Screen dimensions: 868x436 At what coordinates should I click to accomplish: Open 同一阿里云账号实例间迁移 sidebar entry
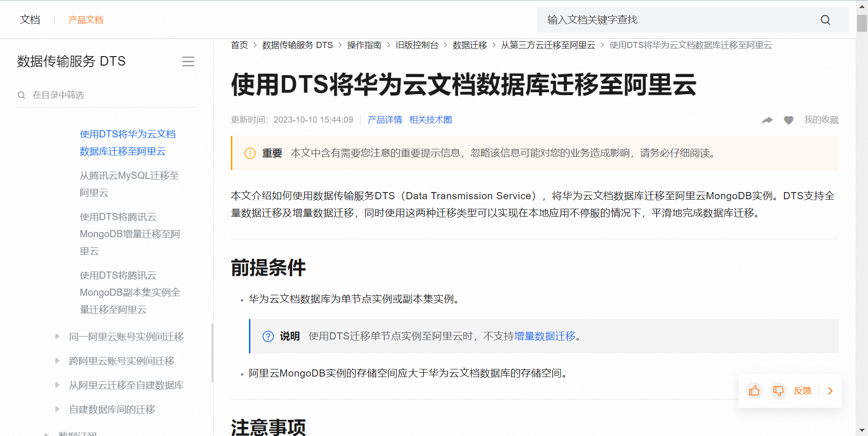click(x=126, y=337)
